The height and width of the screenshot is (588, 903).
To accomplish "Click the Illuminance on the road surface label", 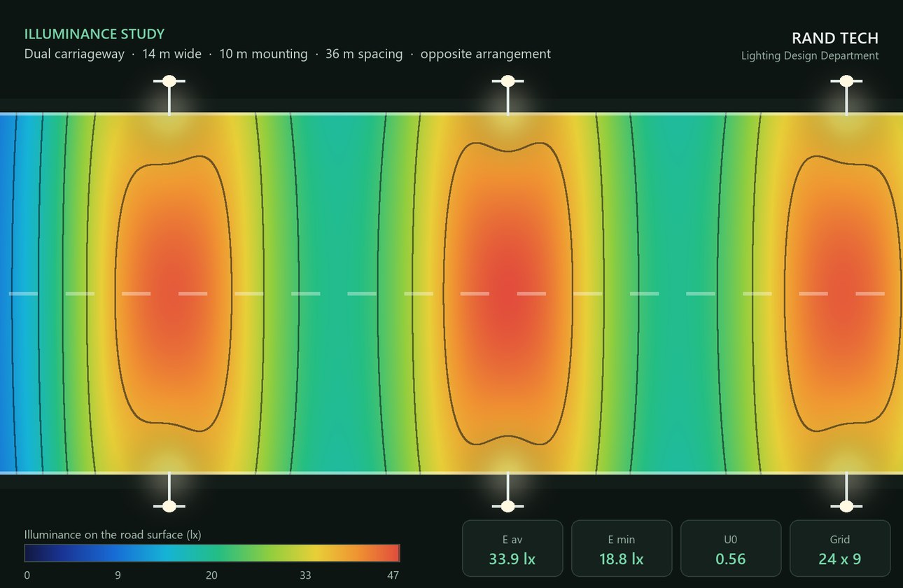I will pos(113,535).
